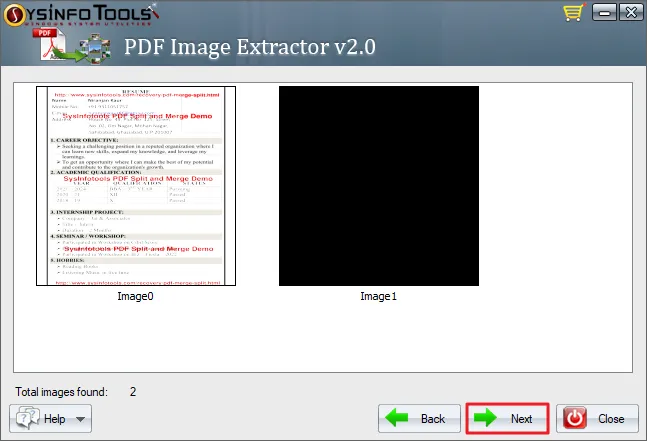
Task: Open the shopping cart purchase icon
Action: pyautogui.click(x=574, y=12)
